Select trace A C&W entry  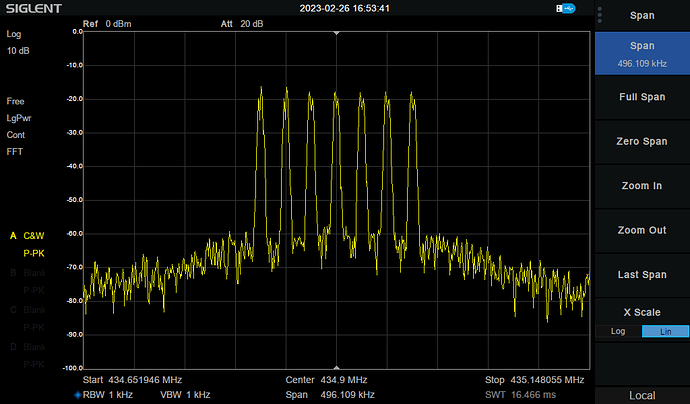pos(27,236)
